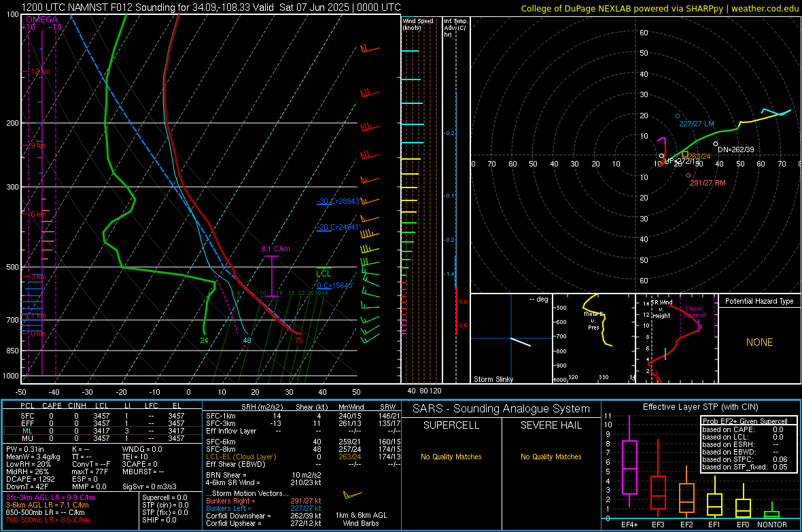Click the wet-bulb value 48
The image size is (802, 532).
click(x=247, y=340)
